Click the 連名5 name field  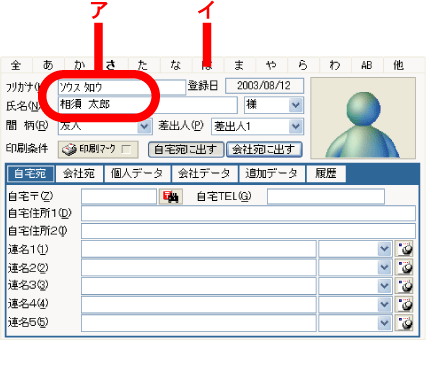199,323
